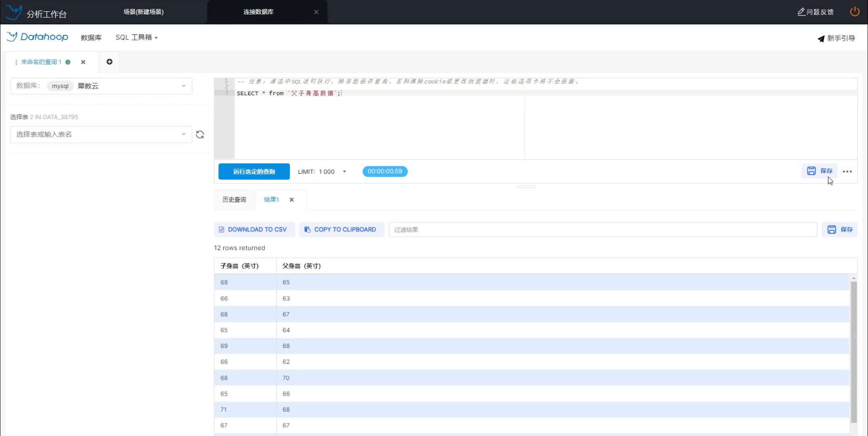This screenshot has height=436, width=868.
Task: Click COPY TO CLIPBOARD button
Action: [x=341, y=230]
